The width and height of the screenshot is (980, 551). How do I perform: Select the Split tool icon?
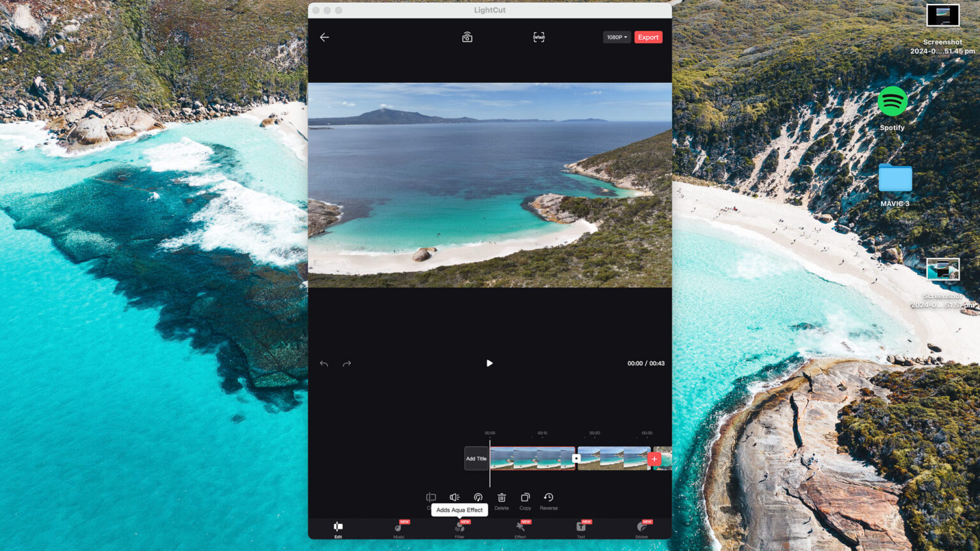pos(431,497)
